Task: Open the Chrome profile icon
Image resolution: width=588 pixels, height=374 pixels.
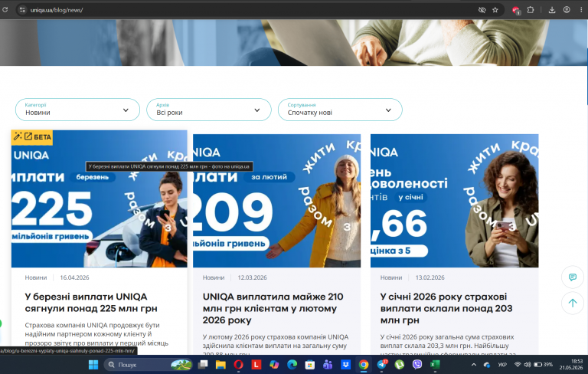Action: [x=567, y=10]
